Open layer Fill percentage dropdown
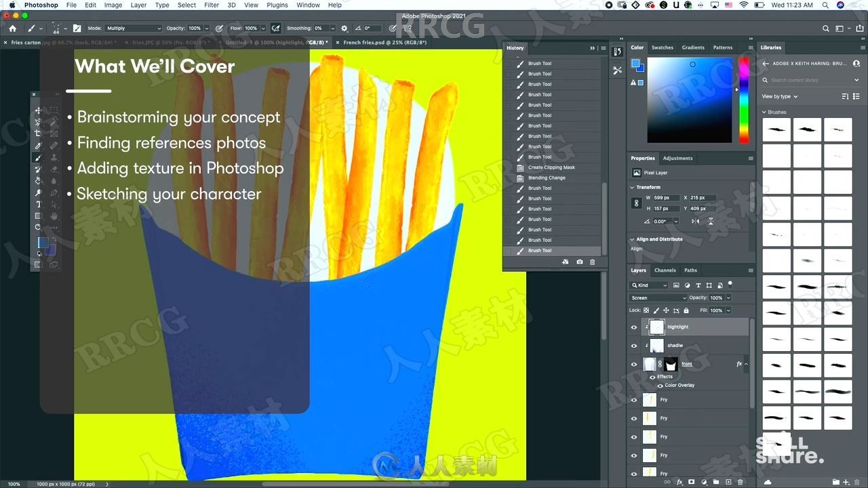Image resolution: width=868 pixels, height=488 pixels. click(728, 310)
